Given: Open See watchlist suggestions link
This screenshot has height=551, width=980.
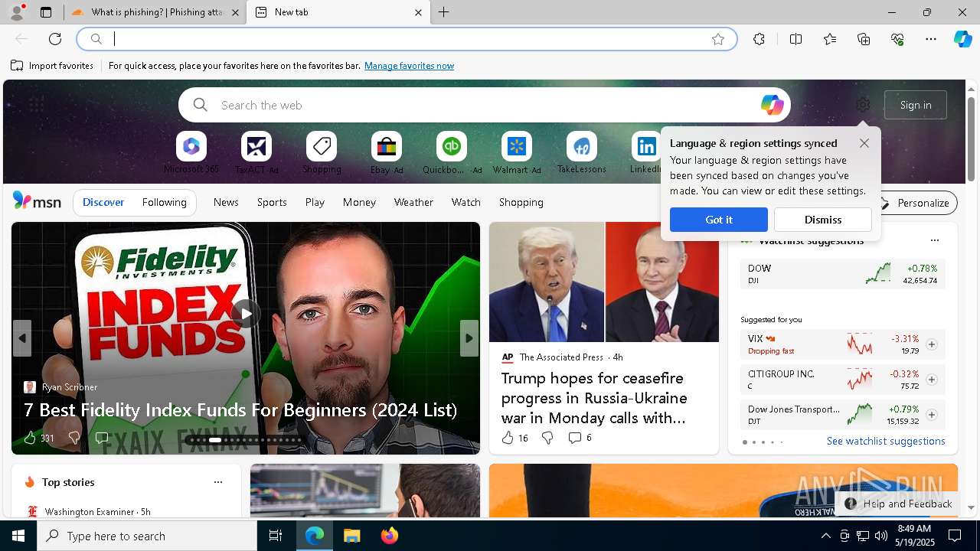Looking at the screenshot, I should tap(886, 442).
